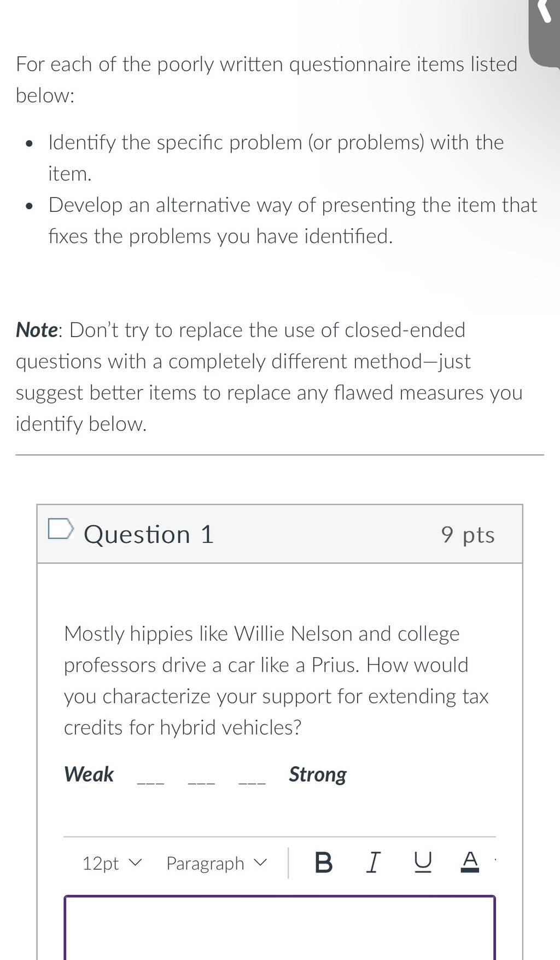Click the Strong scale label
Viewport: 560px width, 960px height.
pos(318,774)
